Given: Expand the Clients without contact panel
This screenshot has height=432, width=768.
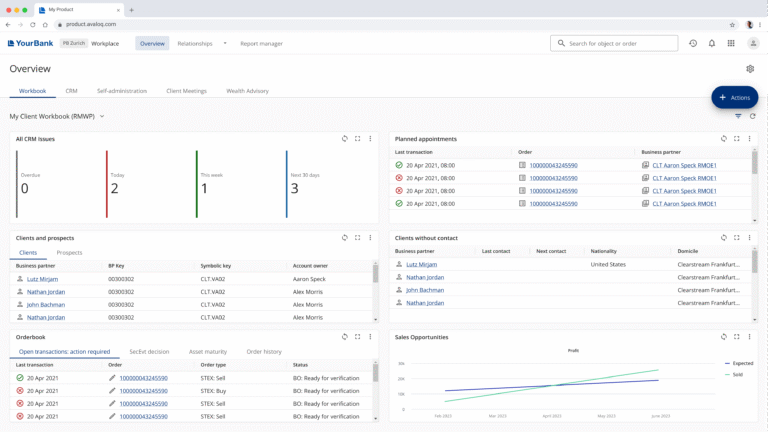Looking at the screenshot, I should 737,238.
